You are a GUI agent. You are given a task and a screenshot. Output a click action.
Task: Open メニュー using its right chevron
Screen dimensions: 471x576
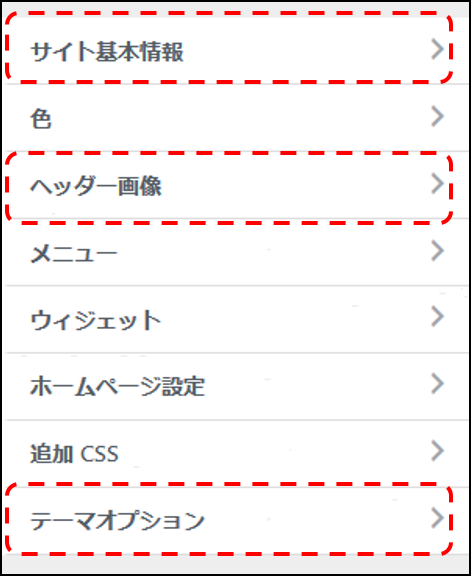coord(437,251)
